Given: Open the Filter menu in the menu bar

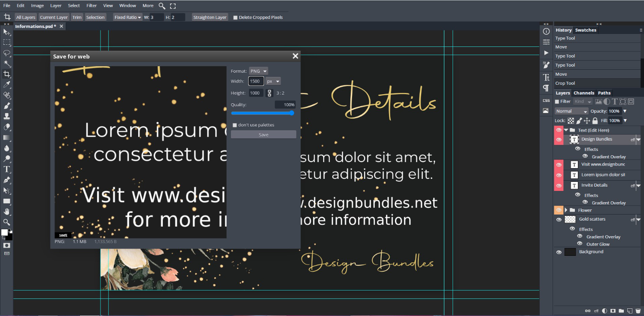Looking at the screenshot, I should tap(91, 6).
